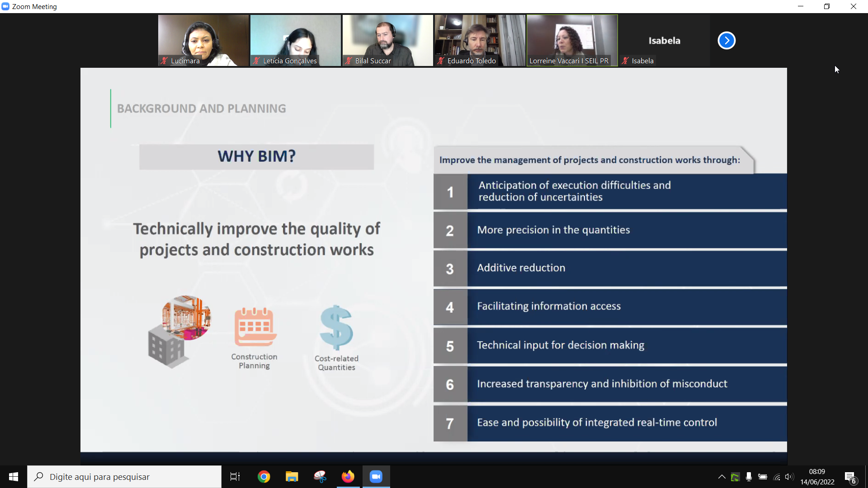Open File Explorer from taskbar
The height and width of the screenshot is (488, 868).
292,477
